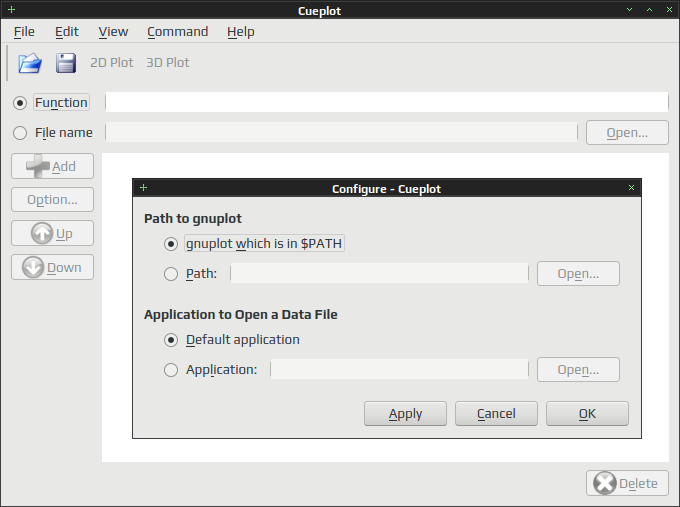Click Open... next to Application field
The image size is (680, 507).
tap(579, 370)
